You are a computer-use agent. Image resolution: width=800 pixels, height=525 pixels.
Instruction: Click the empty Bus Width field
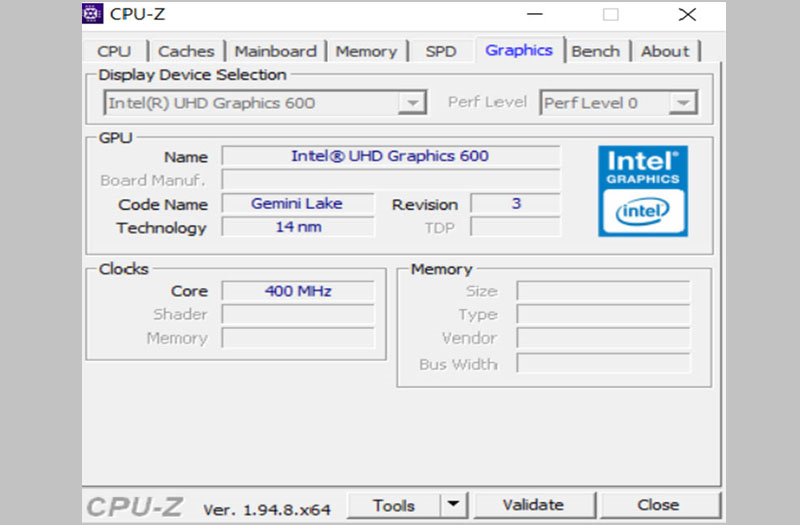(x=603, y=363)
